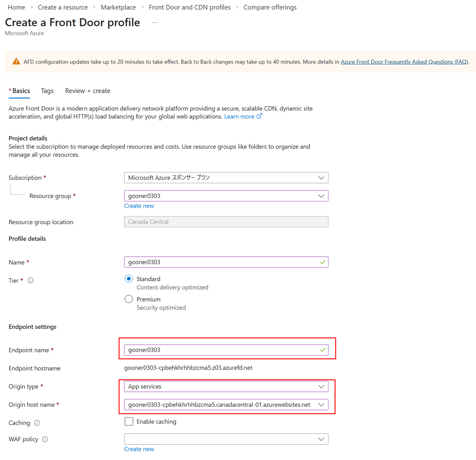Image resolution: width=476 pixels, height=460 pixels.
Task: Click the green checkmark in Endpoint name field
Action: [322, 350]
